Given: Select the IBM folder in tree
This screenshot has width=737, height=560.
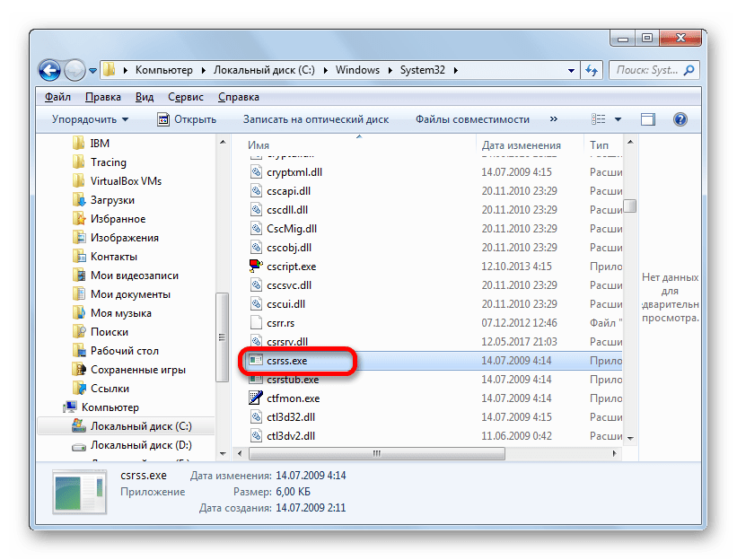Looking at the screenshot, I should point(100,144).
